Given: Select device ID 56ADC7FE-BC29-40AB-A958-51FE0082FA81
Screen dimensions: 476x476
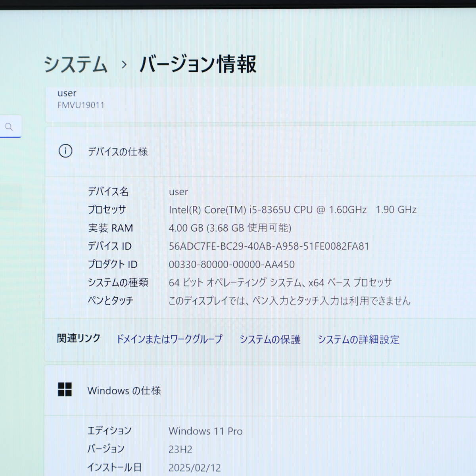Looking at the screenshot, I should point(269,246).
